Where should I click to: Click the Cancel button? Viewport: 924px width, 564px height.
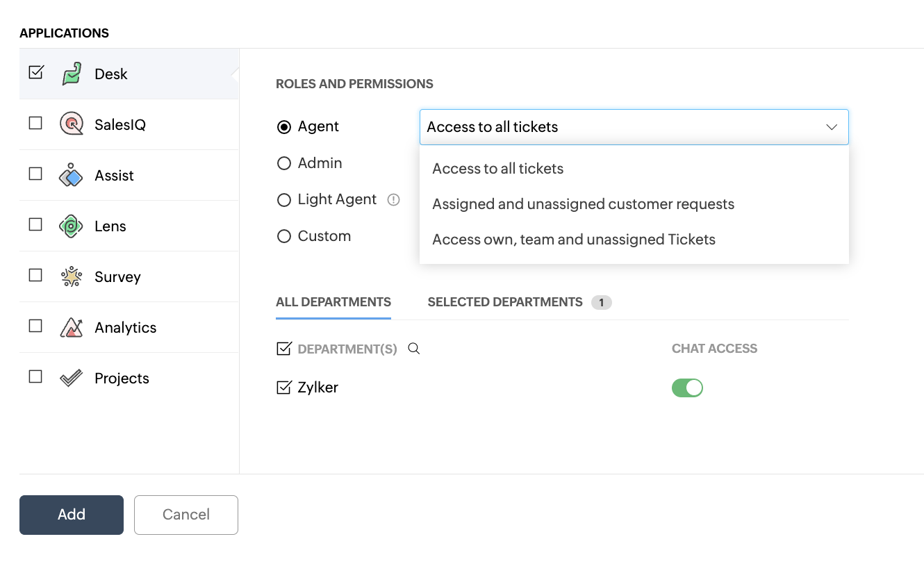(x=186, y=515)
